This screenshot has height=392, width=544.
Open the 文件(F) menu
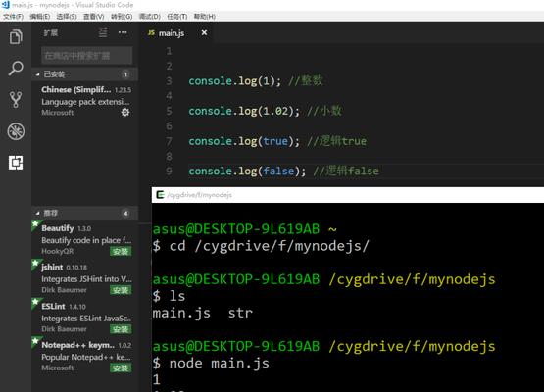[x=13, y=17]
